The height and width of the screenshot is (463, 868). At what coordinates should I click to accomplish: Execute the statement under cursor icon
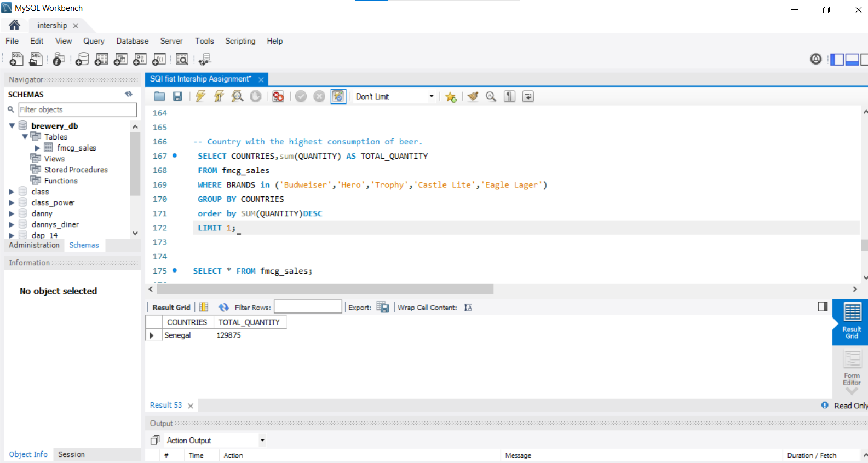pyautogui.click(x=219, y=96)
